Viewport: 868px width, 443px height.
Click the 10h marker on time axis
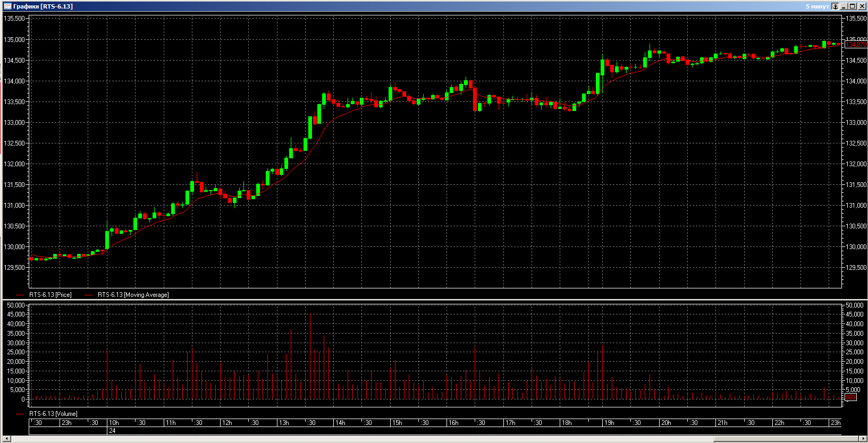[x=114, y=423]
